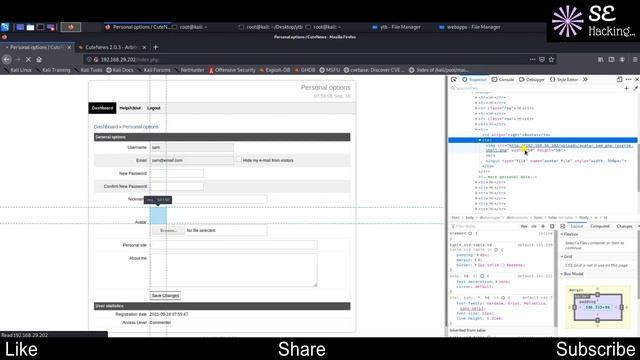Toggle the .cls class panel
This screenshot has height=360, width=640.
pyautogui.click(x=533, y=226)
